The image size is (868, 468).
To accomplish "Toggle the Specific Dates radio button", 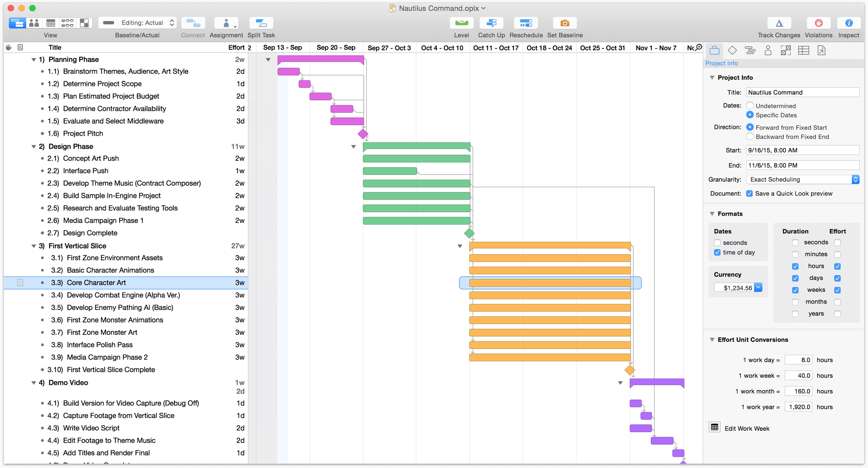I will [x=749, y=115].
